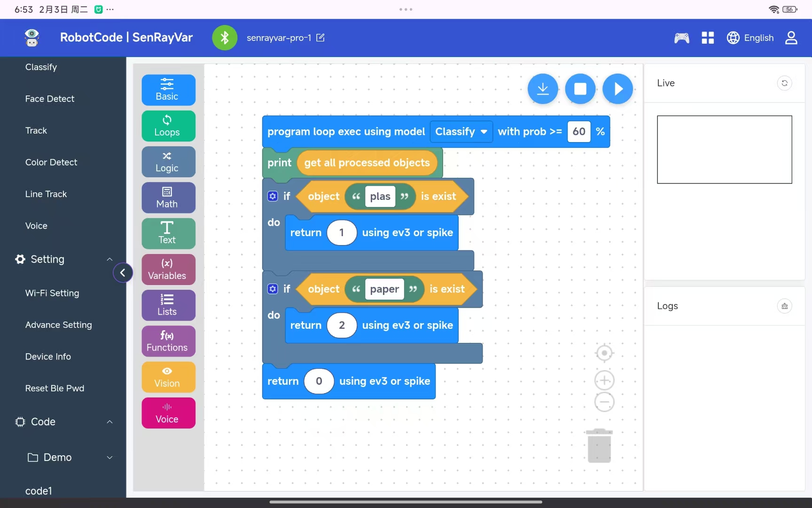Image resolution: width=812 pixels, height=508 pixels.
Task: Open Wi-Fi Setting page
Action: tap(52, 293)
